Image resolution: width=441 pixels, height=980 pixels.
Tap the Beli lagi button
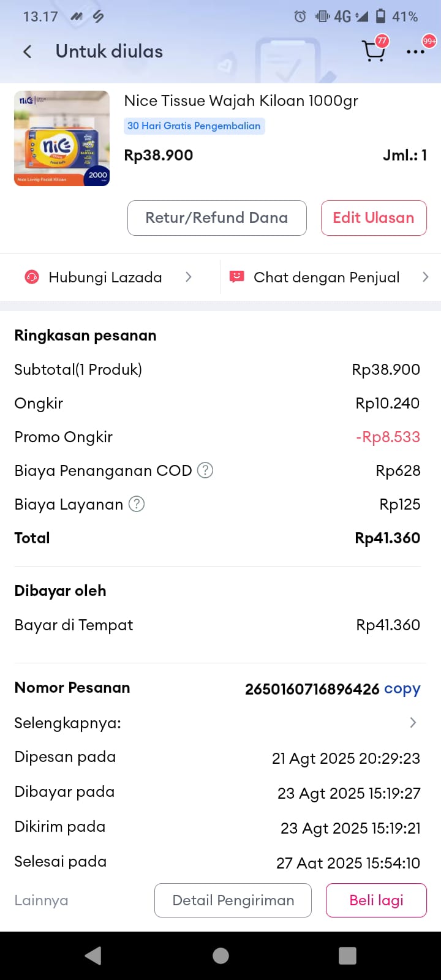pyautogui.click(x=376, y=900)
